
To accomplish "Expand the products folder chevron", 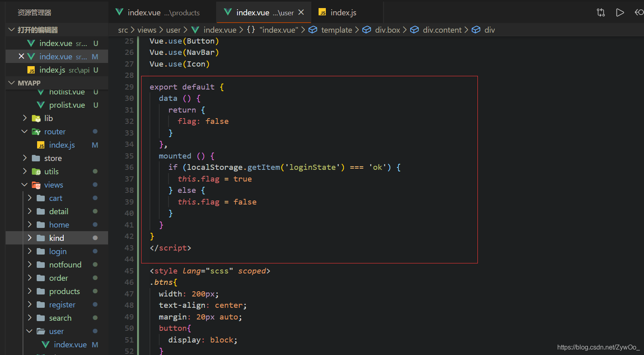I will [x=30, y=291].
